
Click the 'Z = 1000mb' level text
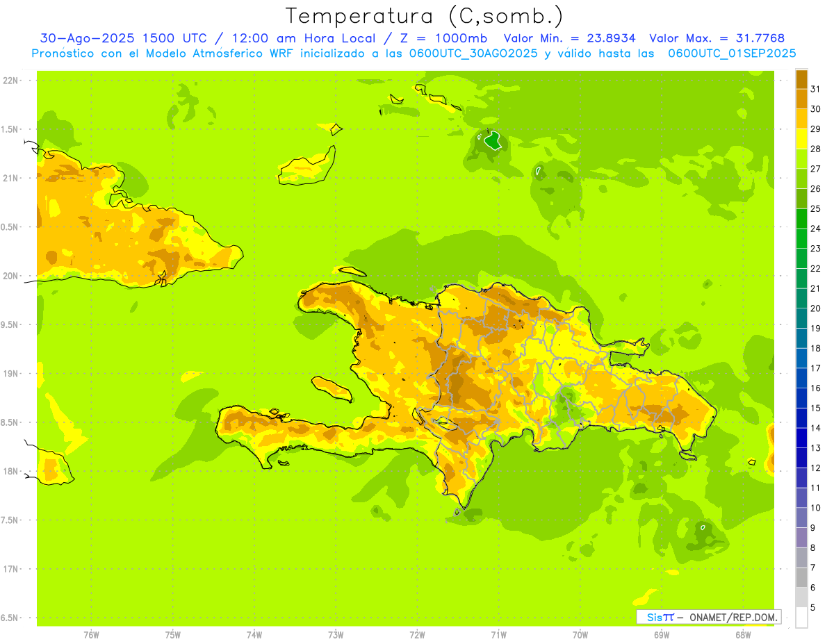[443, 38]
